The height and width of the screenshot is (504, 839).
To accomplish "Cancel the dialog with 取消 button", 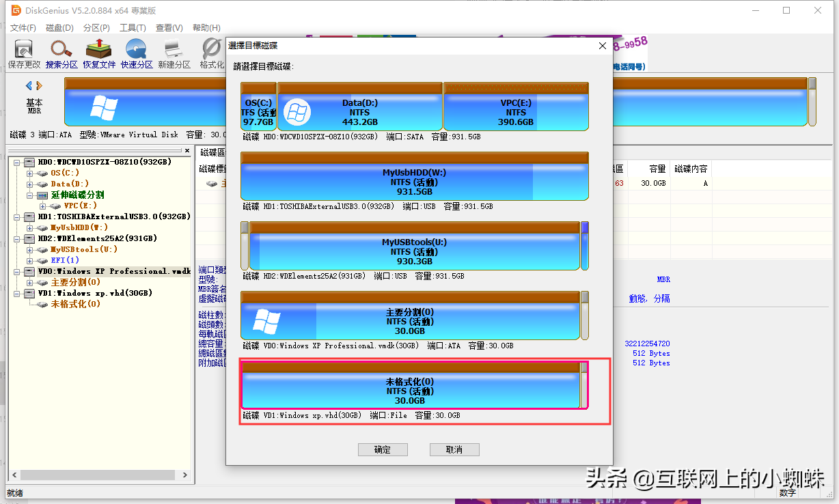I will (454, 449).
